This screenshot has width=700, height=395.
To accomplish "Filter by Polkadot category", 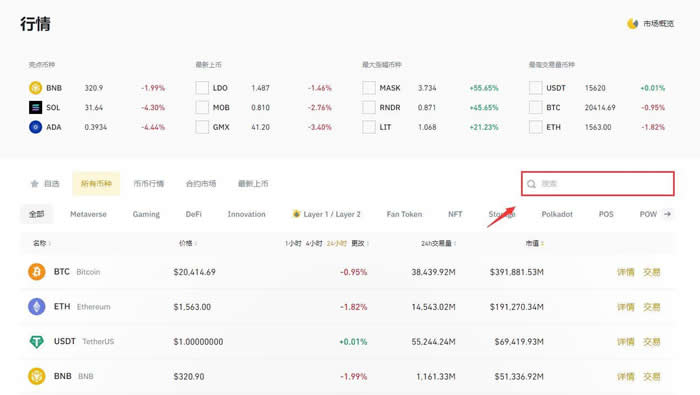I will tap(557, 214).
